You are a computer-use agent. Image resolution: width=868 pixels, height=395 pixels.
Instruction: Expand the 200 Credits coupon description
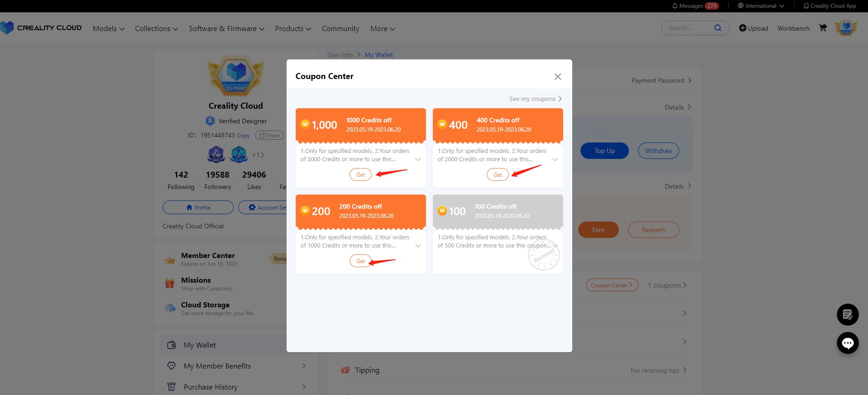(418, 246)
